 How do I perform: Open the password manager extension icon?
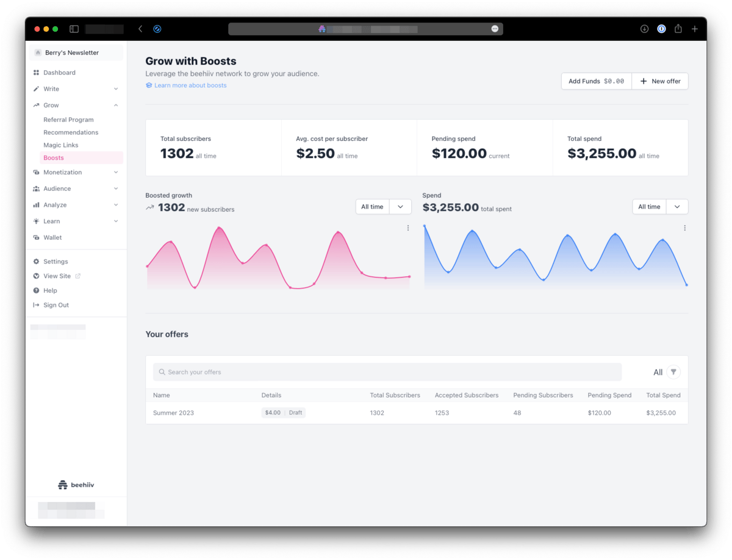point(661,29)
